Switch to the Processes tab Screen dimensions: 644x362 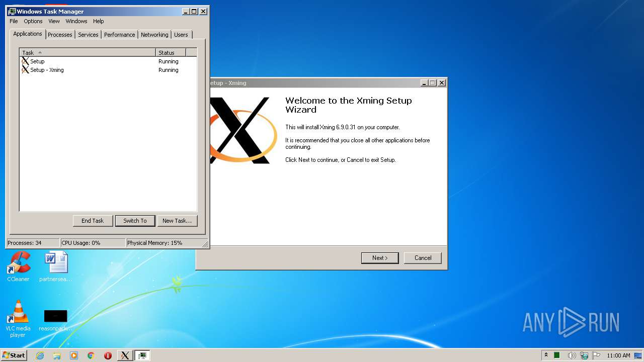(60, 35)
